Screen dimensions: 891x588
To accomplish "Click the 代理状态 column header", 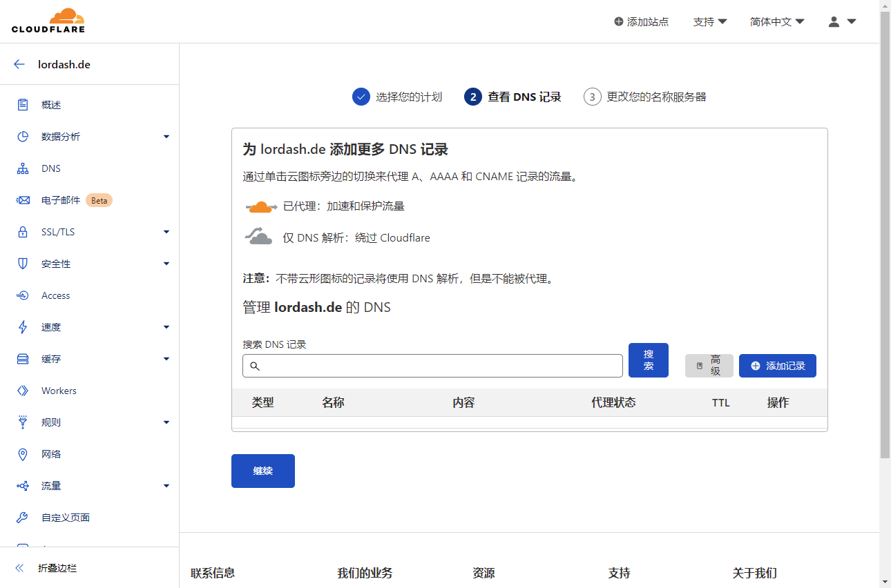I will [613, 402].
